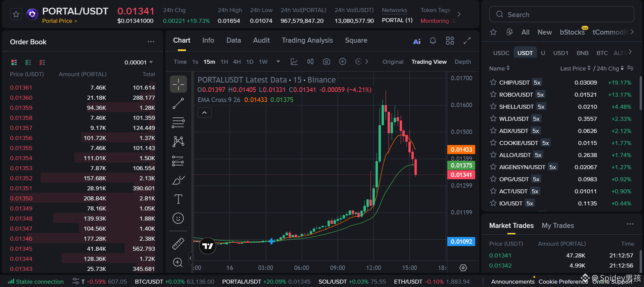Select the zoom in tool
The image size is (644, 287).
pos(178,262)
